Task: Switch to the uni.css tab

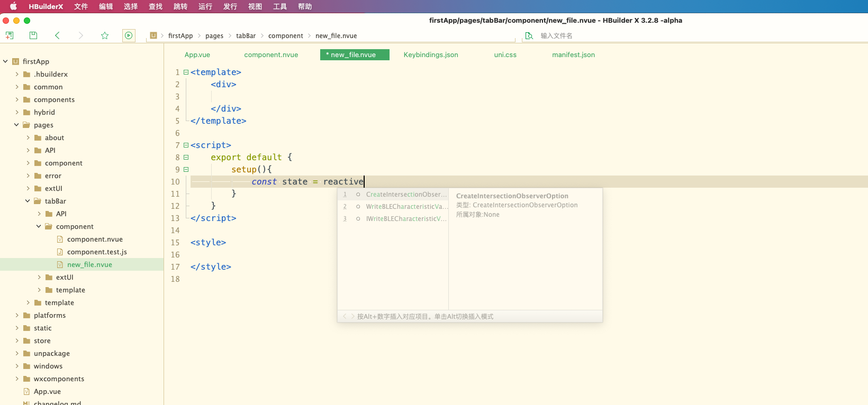Action: [505, 54]
